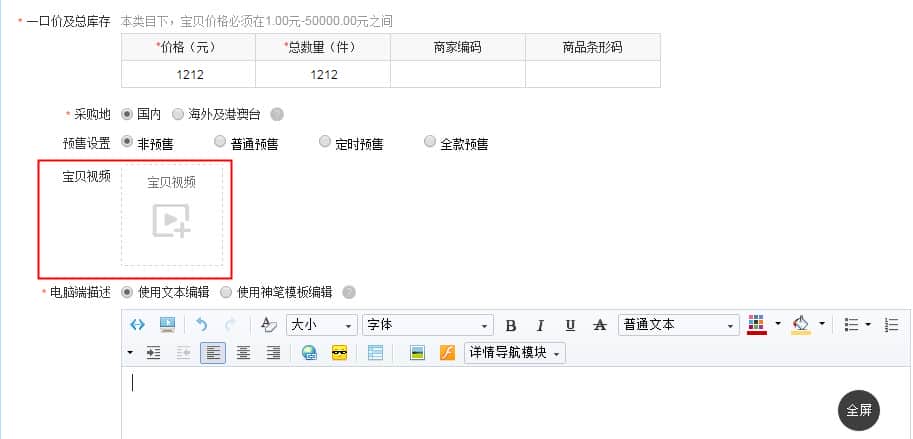Choose 使用神笔模板编辑 description mode
Screen dimensions: 913x439
pyautogui.click(x=226, y=292)
